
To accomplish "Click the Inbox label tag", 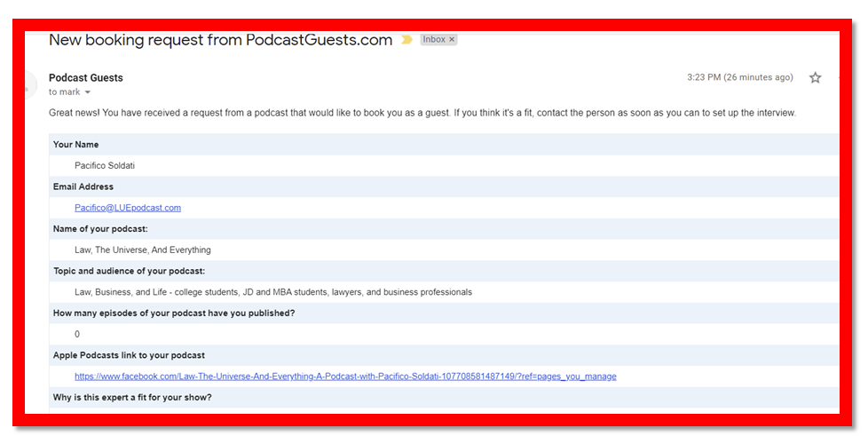I will (434, 40).
